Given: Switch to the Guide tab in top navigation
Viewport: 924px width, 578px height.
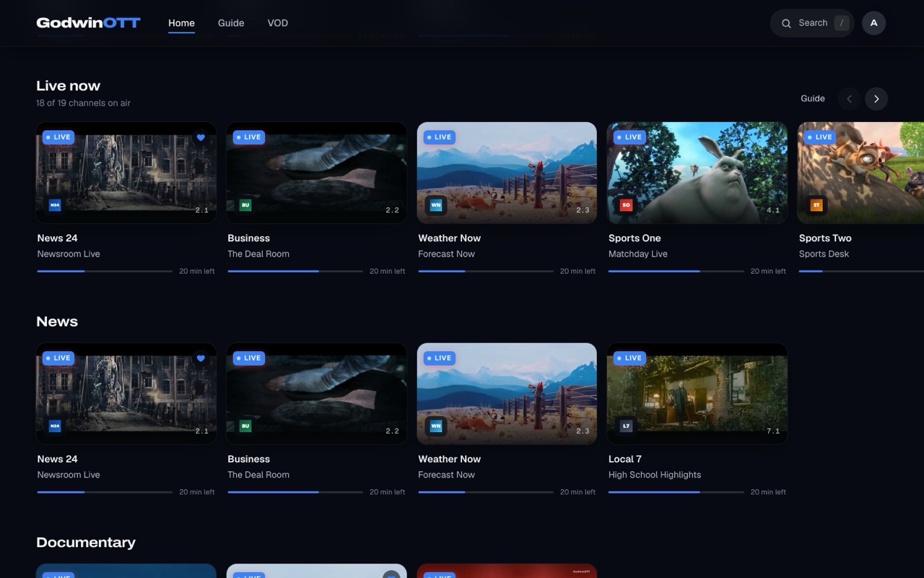Looking at the screenshot, I should (x=231, y=23).
